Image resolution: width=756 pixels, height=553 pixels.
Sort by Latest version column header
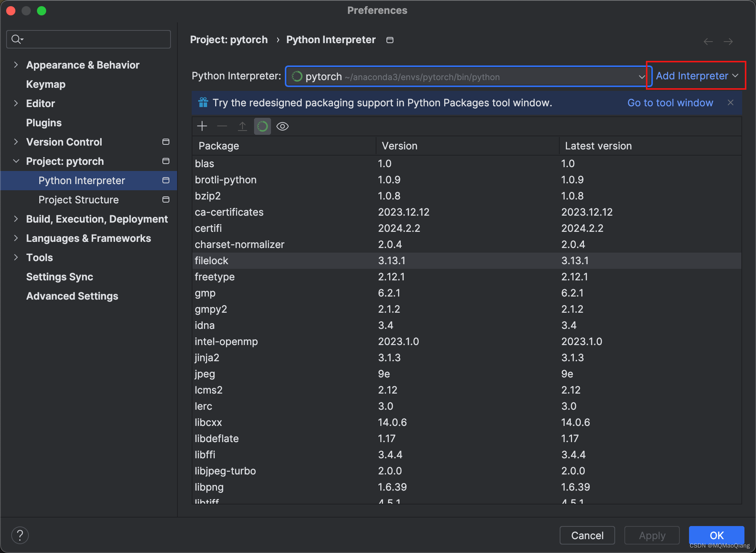[x=651, y=146]
